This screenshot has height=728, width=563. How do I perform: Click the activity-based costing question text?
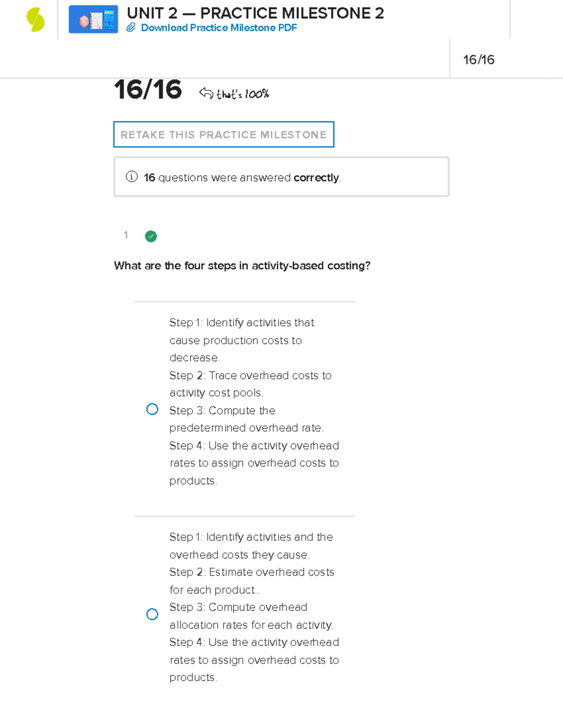(x=242, y=266)
